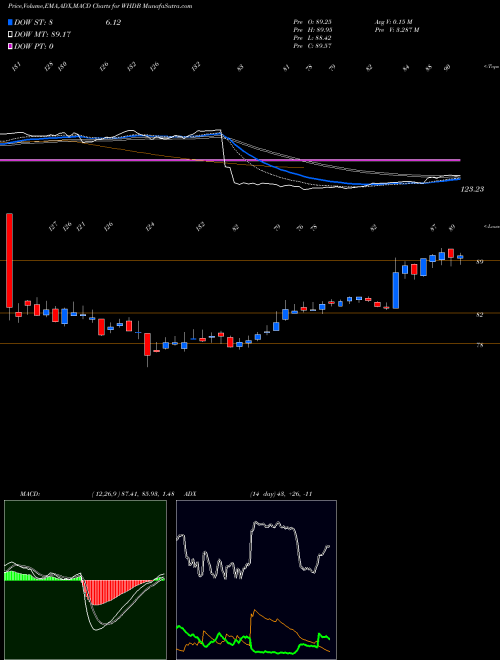
Task: Click the 'Pre V: 3.287 M' volume text
Action: pyautogui.click(x=396, y=30)
